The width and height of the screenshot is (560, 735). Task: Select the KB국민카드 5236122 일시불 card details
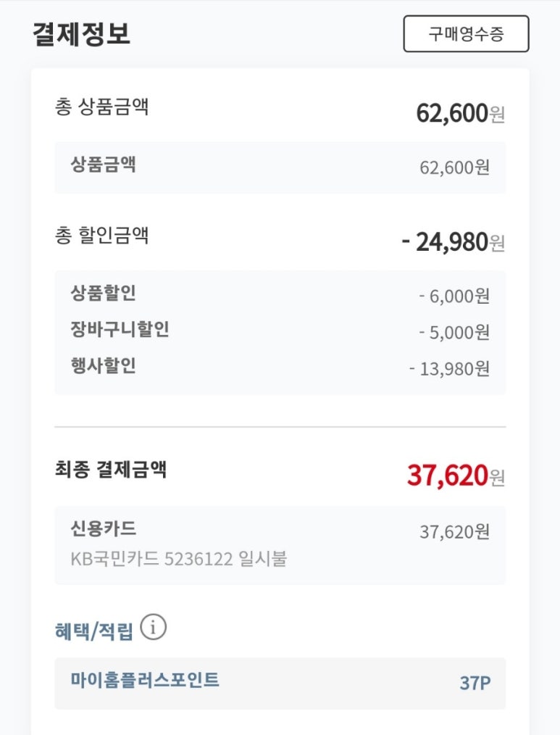pos(178,559)
